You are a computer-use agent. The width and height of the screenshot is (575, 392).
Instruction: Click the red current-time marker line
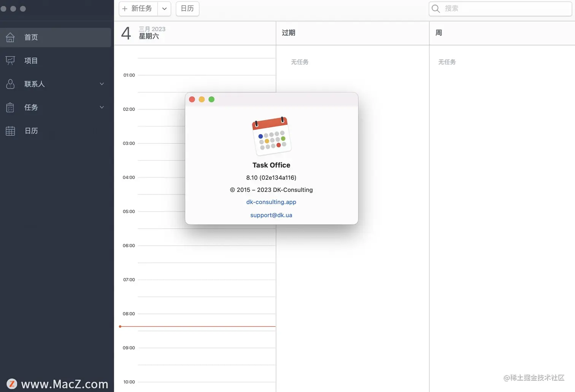click(x=197, y=326)
